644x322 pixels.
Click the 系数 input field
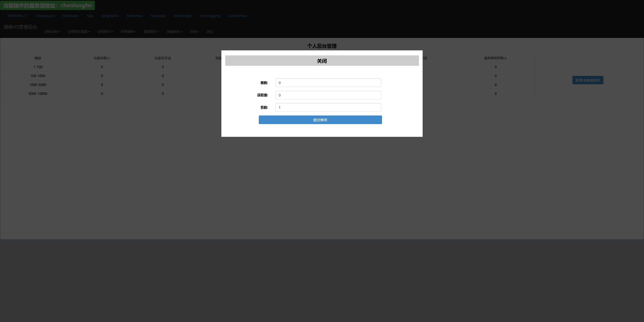tap(328, 107)
